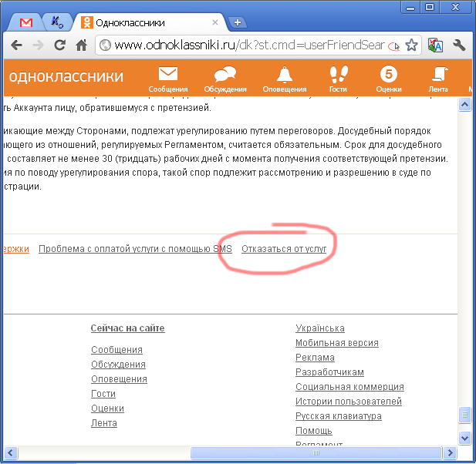Click the globe site info icon
The image size is (476, 464).
pyautogui.click(x=105, y=45)
